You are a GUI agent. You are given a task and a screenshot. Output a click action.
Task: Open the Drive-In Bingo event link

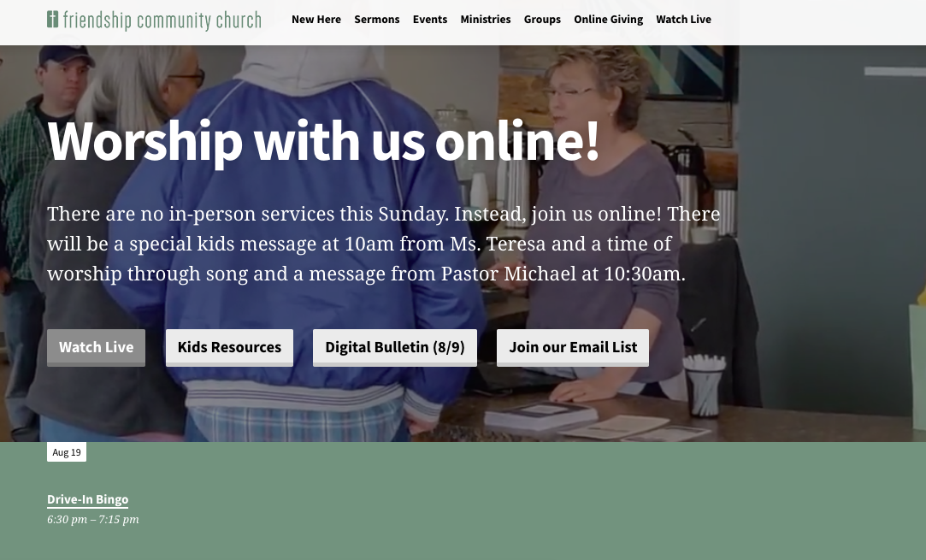pos(88,499)
